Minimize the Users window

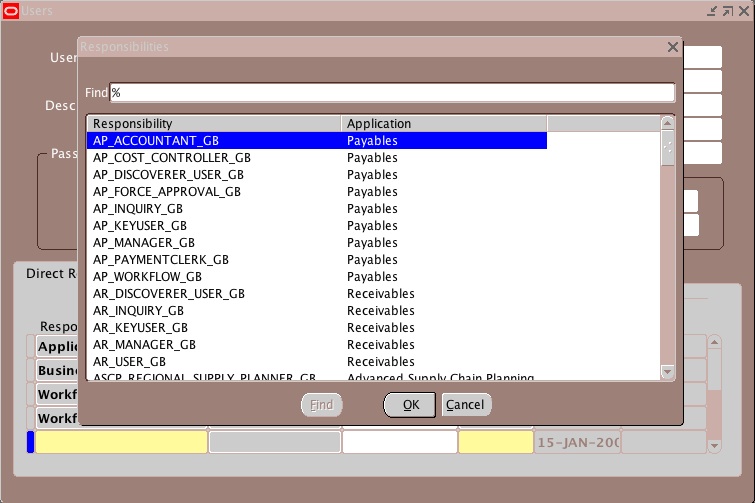click(712, 11)
